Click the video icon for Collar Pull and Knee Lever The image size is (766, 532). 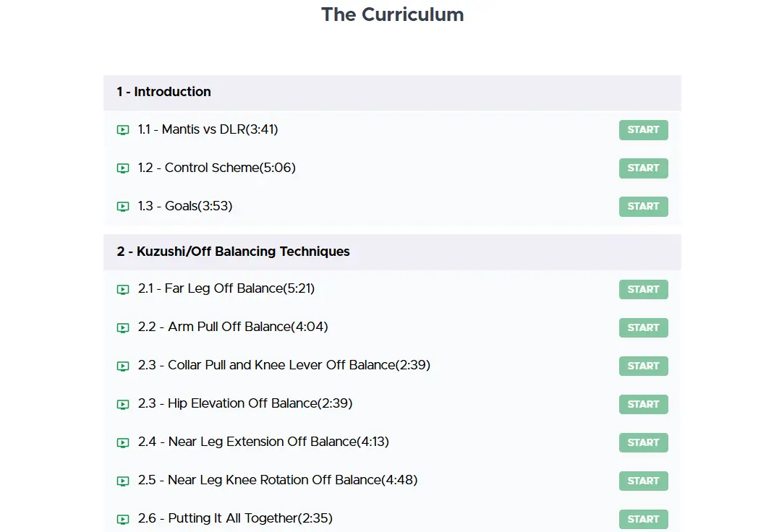point(123,366)
